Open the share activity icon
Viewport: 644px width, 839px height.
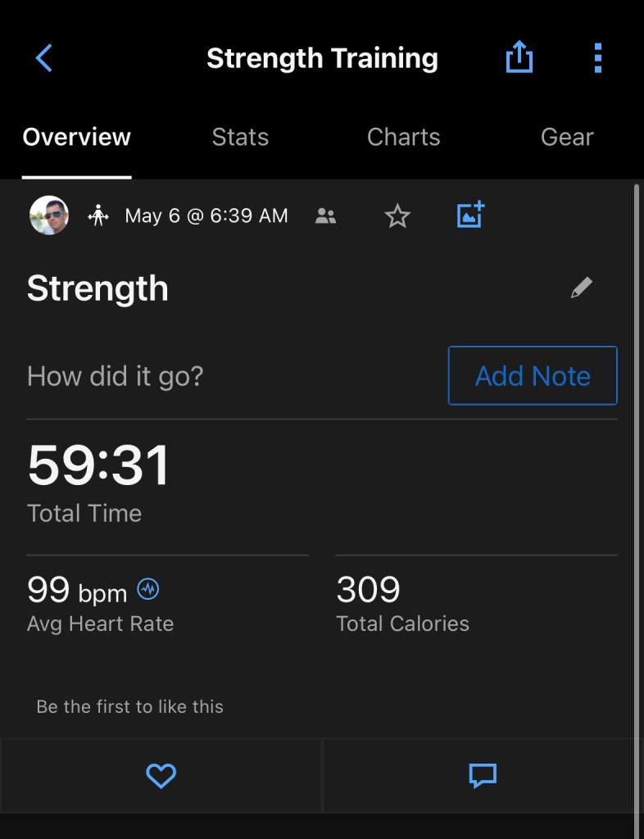tap(519, 58)
